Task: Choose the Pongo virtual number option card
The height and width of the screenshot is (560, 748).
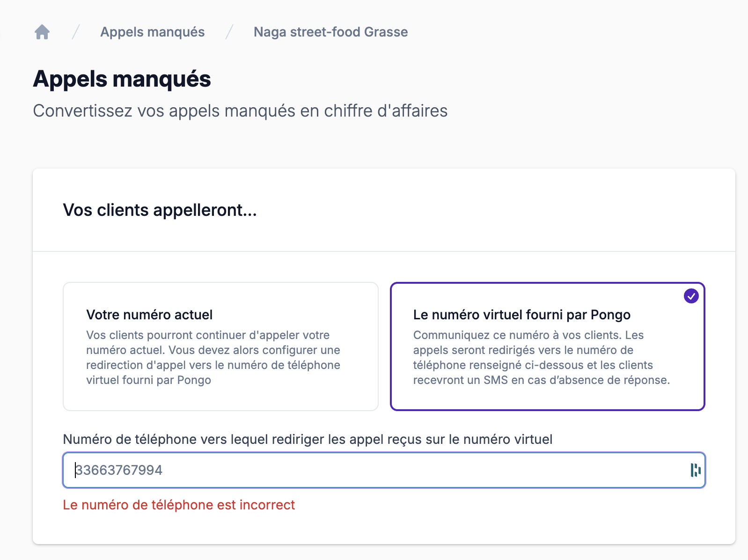Action: click(x=547, y=346)
